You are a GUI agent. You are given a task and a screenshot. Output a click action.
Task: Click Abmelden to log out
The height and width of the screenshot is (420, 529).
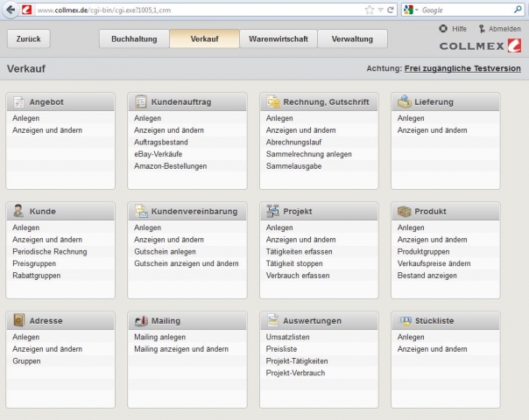pos(500,29)
